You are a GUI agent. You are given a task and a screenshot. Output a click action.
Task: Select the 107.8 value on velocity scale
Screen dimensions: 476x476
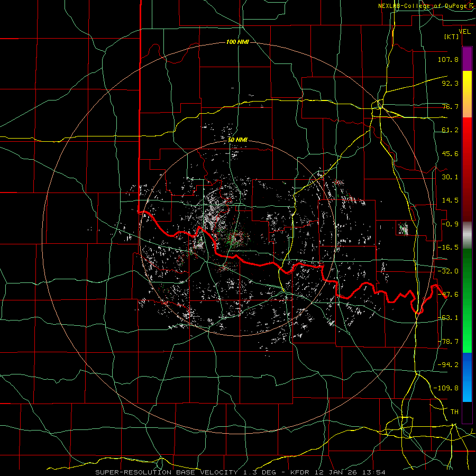tap(448, 59)
